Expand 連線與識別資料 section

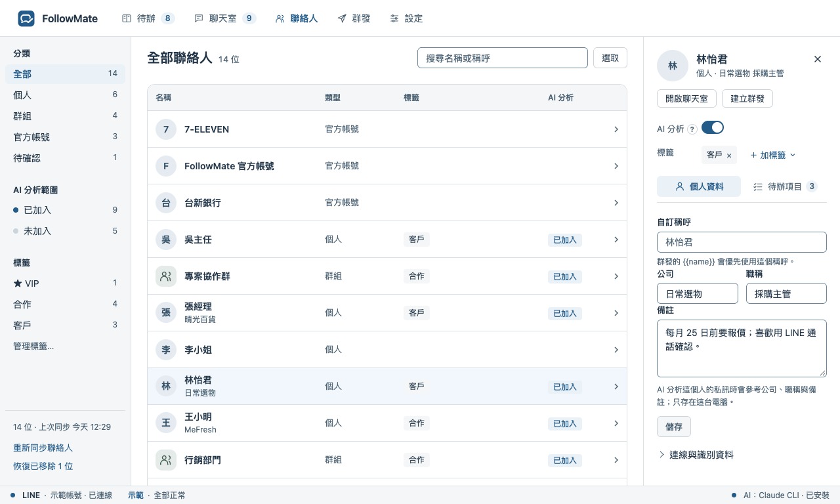click(x=696, y=455)
